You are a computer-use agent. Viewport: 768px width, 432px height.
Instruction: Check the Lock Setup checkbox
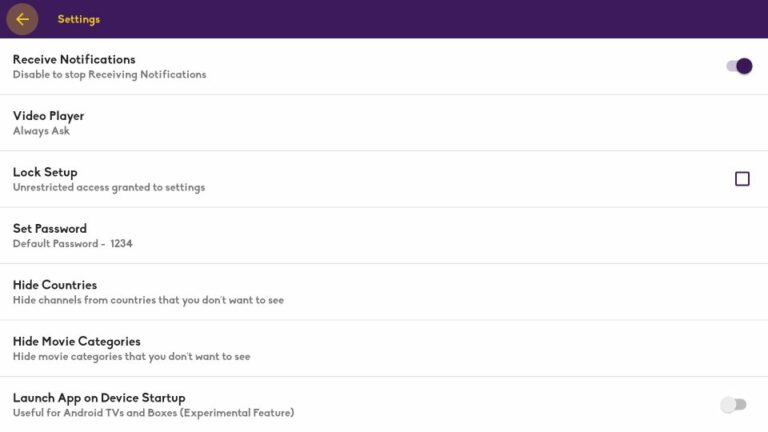tap(742, 179)
